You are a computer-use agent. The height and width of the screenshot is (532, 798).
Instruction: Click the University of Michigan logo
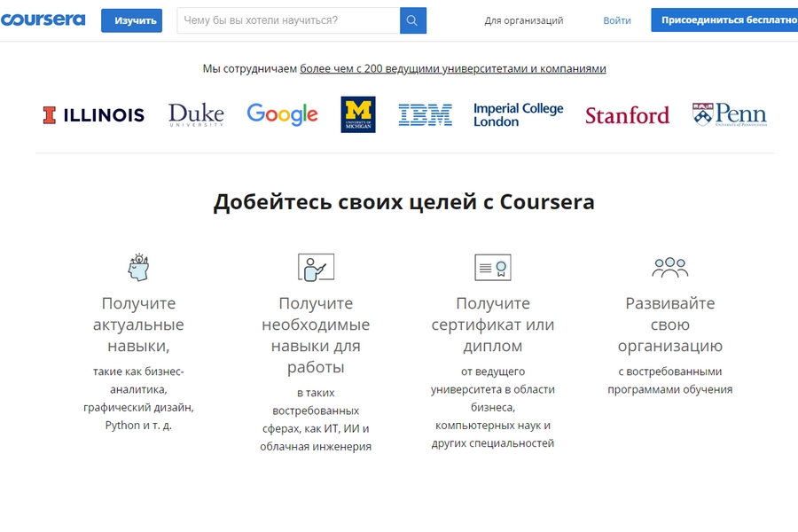(358, 114)
